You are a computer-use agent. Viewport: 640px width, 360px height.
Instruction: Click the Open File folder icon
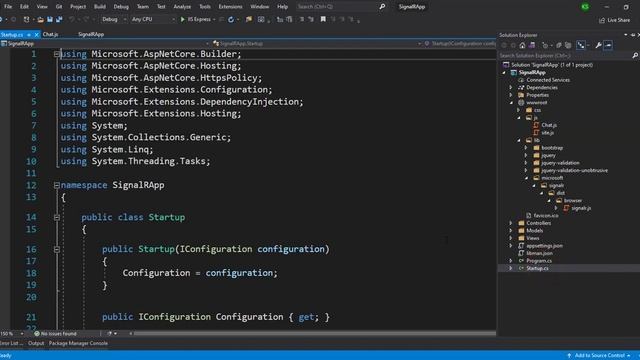click(40, 19)
